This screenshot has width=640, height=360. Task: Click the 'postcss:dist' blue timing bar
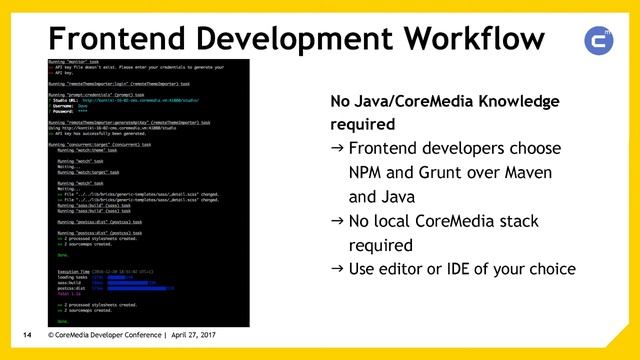tap(137, 289)
